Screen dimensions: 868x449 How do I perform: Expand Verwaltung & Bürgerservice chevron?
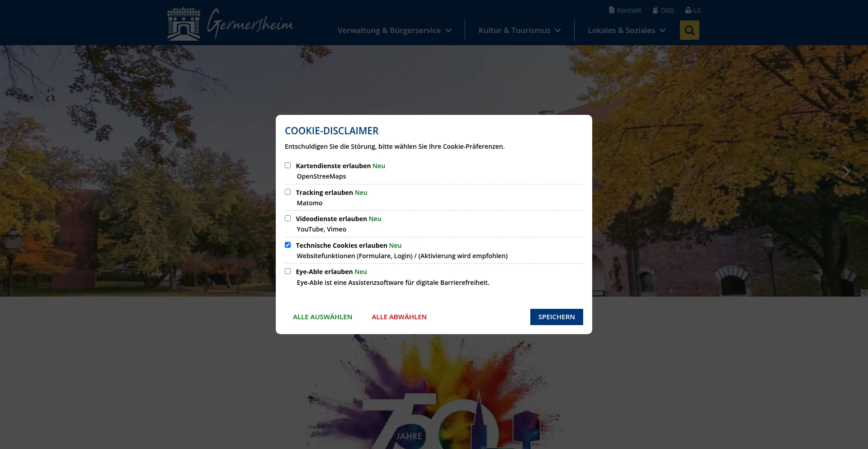[x=448, y=30]
